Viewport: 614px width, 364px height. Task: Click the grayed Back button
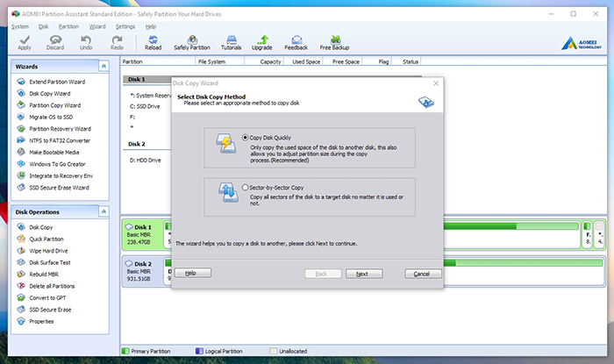tap(323, 274)
